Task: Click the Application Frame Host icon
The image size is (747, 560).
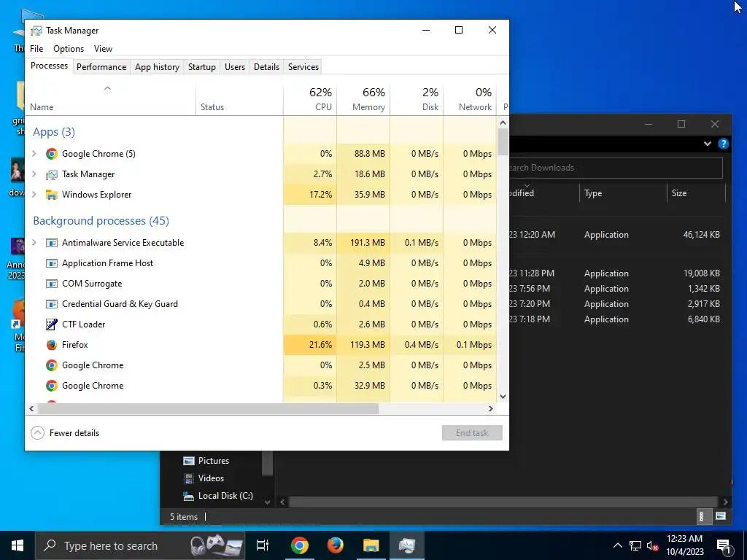Action: (x=52, y=263)
